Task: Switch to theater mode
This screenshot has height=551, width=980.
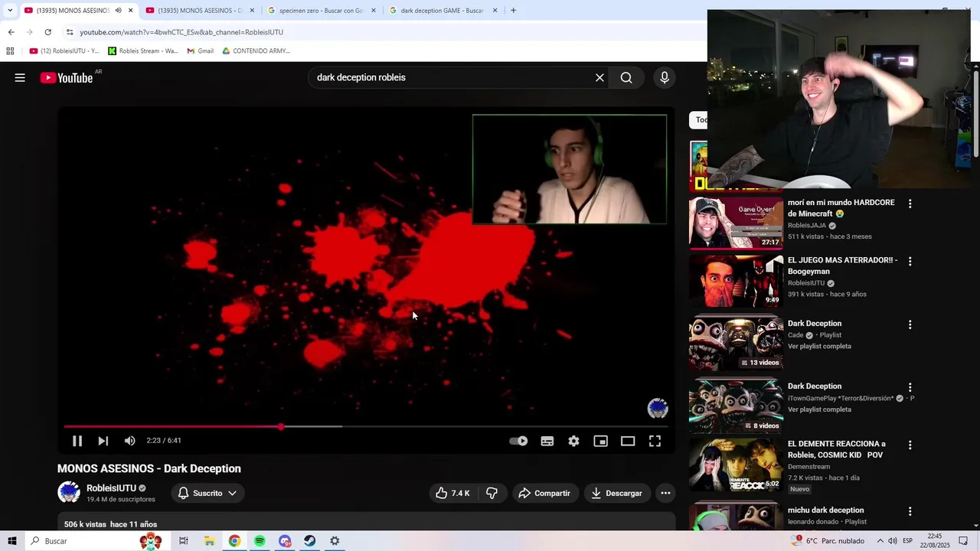Action: click(628, 441)
